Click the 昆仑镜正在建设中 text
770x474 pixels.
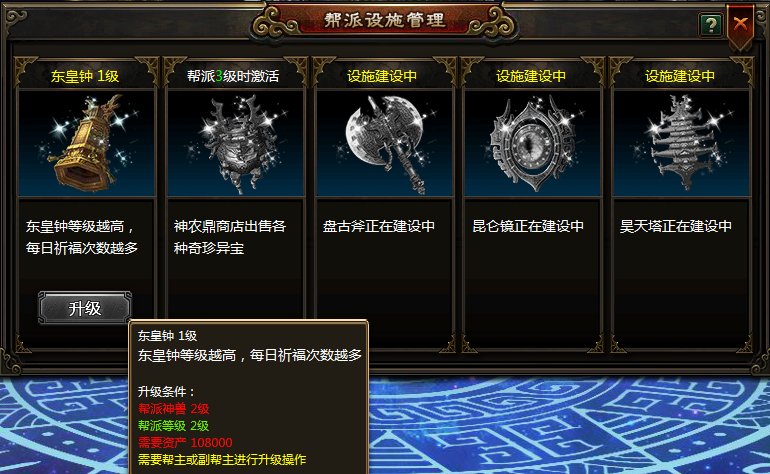(528, 226)
